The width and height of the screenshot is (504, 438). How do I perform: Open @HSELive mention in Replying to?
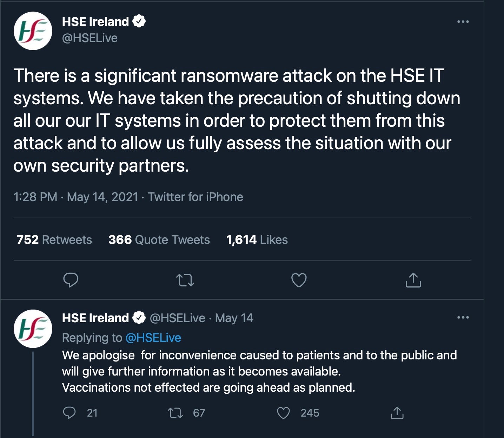click(x=153, y=338)
